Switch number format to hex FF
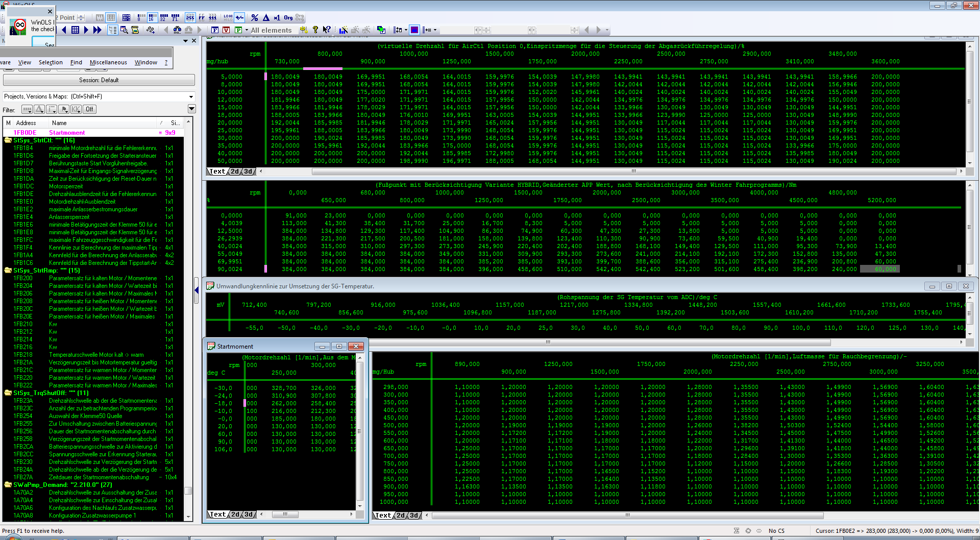The height and width of the screenshot is (540, 980). pos(202,17)
